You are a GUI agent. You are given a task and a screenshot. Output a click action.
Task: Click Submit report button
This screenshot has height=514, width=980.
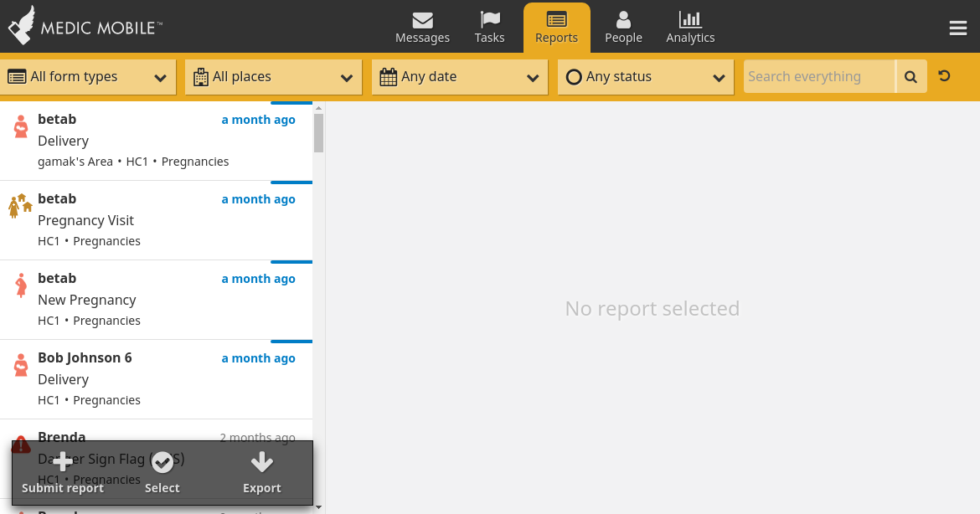pos(63,473)
